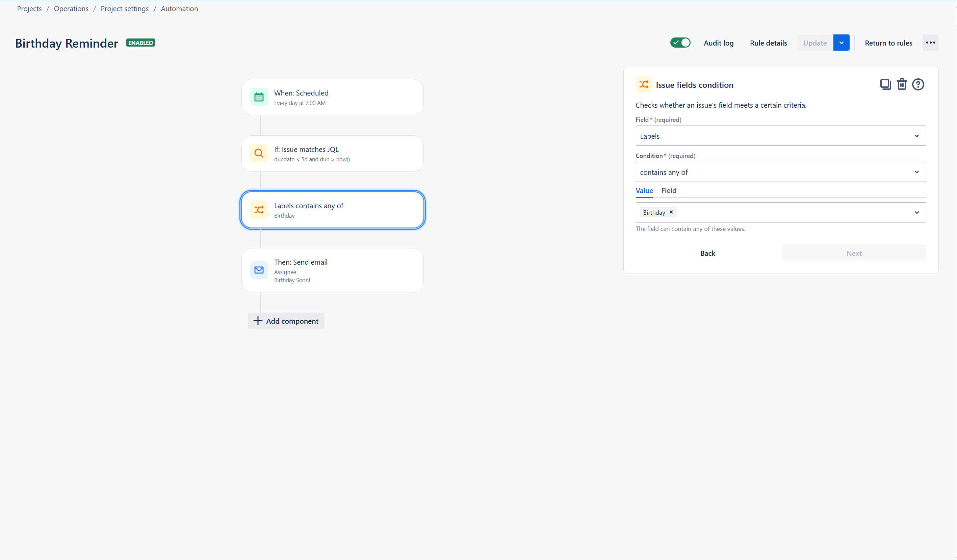Open the help question mark icon
Viewport: 957px width, 560px height.
pyautogui.click(x=918, y=84)
